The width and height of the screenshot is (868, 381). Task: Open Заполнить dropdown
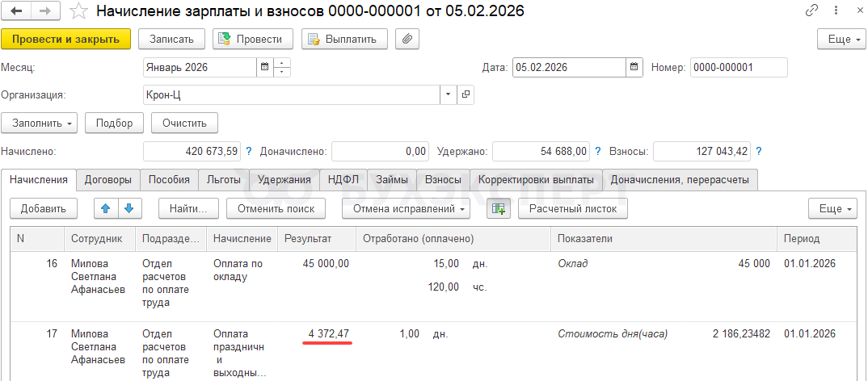coord(40,124)
